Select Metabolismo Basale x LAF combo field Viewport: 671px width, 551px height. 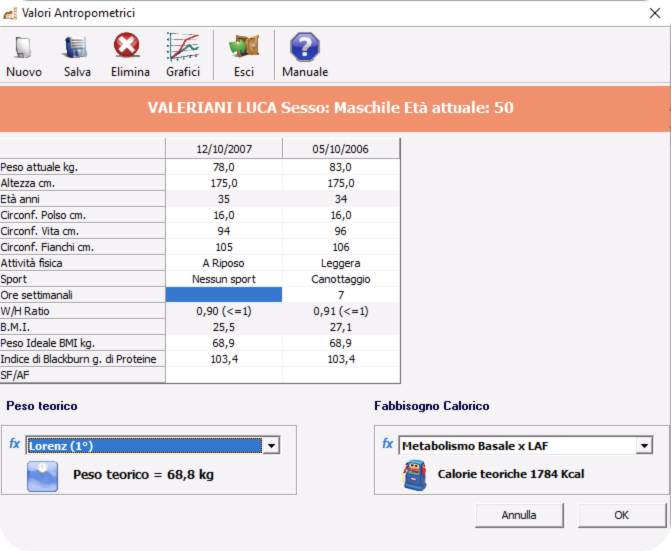(526, 446)
